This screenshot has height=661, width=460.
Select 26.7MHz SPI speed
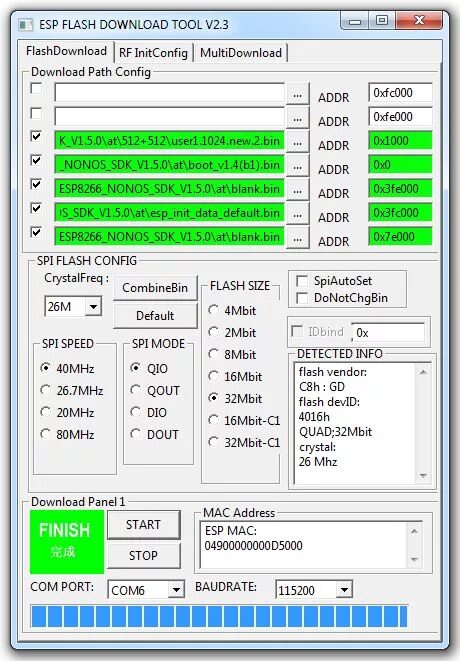tap(72, 391)
